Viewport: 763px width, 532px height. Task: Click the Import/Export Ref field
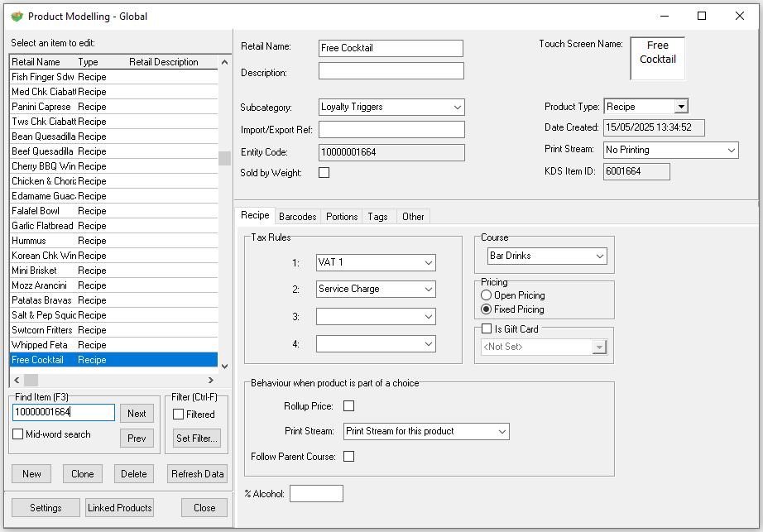tap(391, 129)
